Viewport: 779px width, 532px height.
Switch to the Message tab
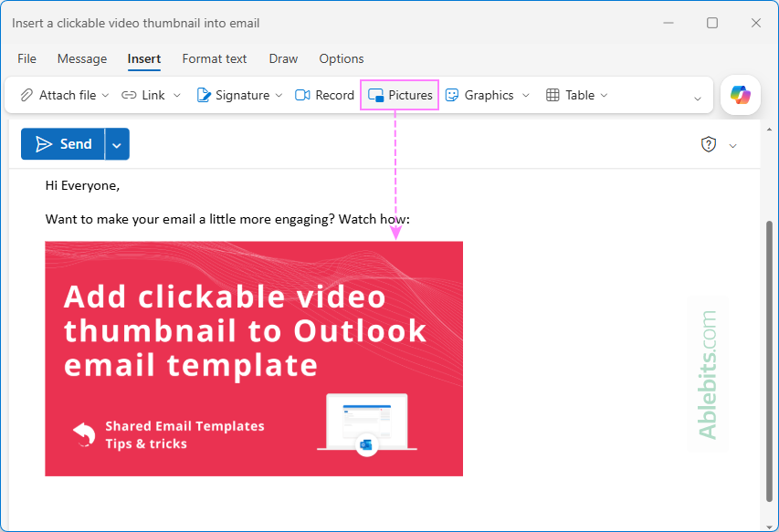82,58
